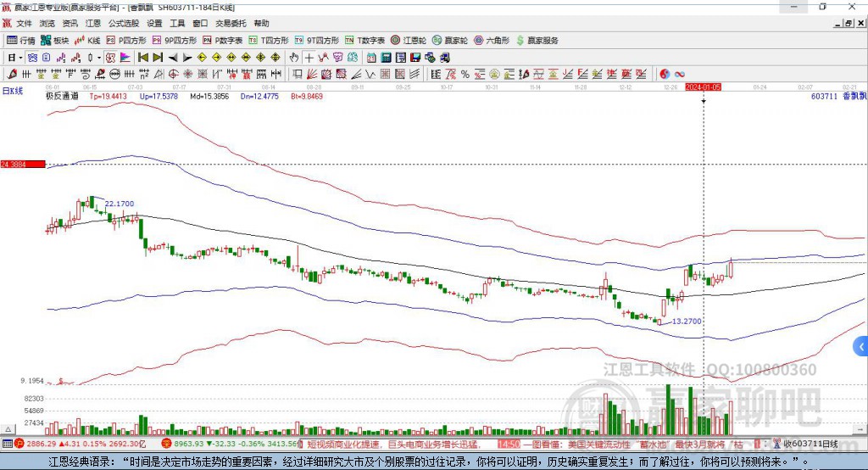The height and width of the screenshot is (470, 868).
Task: Click the save floppy disk icon
Action: coord(415,58)
